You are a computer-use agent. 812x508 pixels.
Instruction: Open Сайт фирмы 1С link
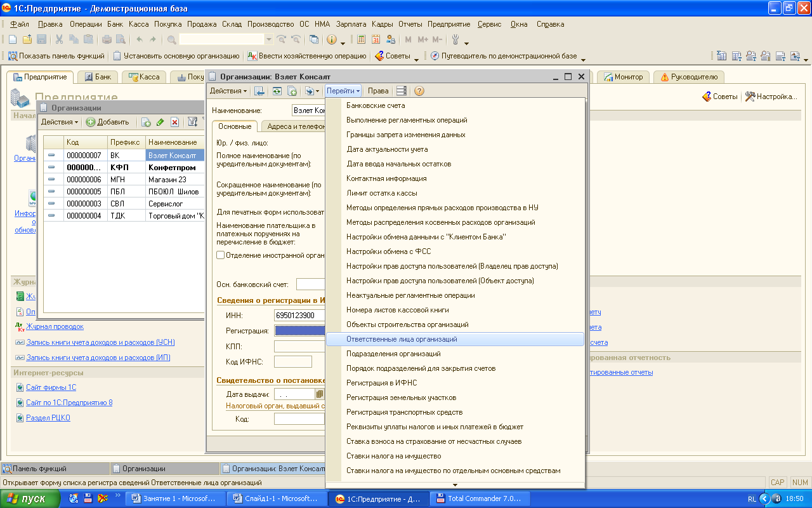[x=51, y=387]
